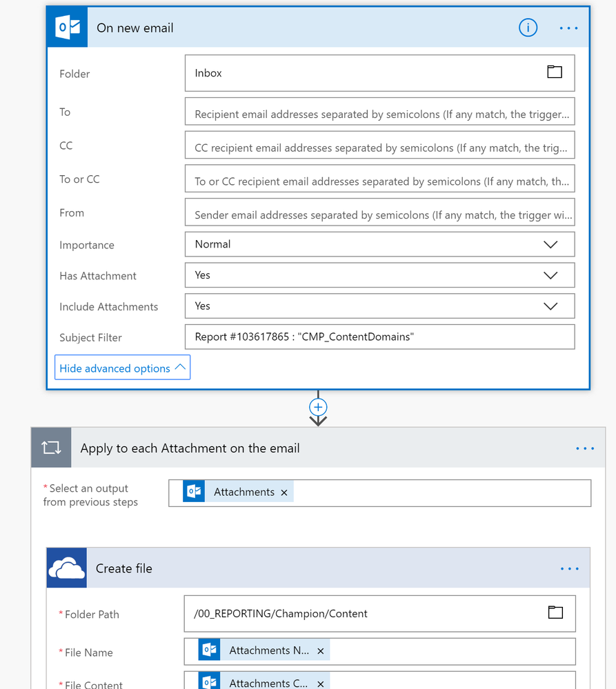Remove the Attachments Content token
This screenshot has height=689, width=616.
point(321,683)
